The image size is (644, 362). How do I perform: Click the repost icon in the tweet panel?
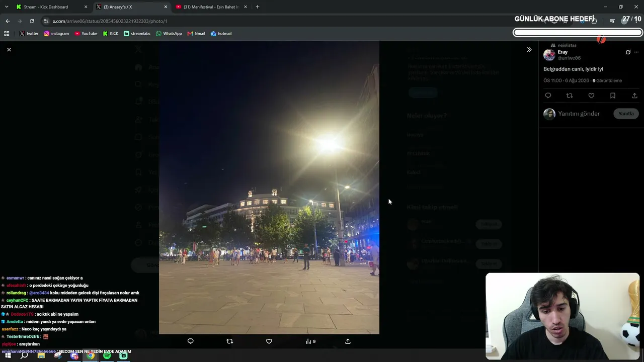570,96
